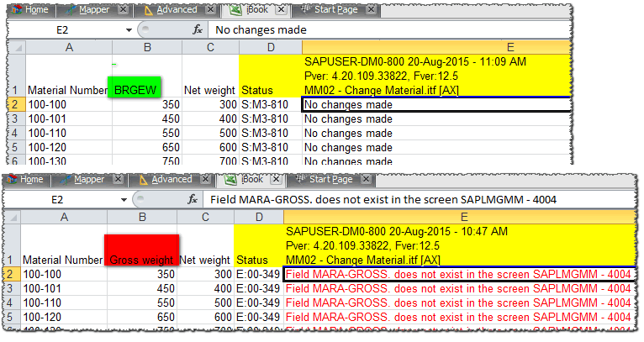Screen dimensions: 644x342
Task: Click the fx icon beside 'No changes made'
Action: pyautogui.click(x=198, y=29)
